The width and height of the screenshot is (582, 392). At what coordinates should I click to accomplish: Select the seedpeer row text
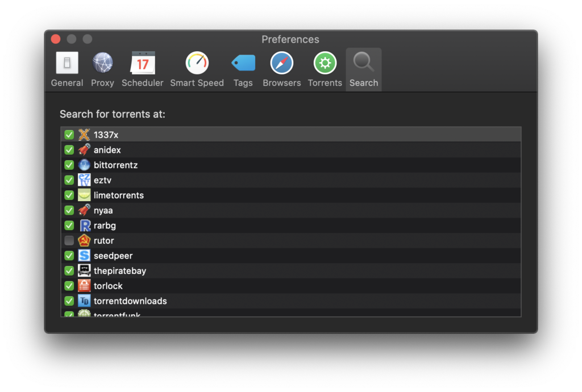click(113, 256)
